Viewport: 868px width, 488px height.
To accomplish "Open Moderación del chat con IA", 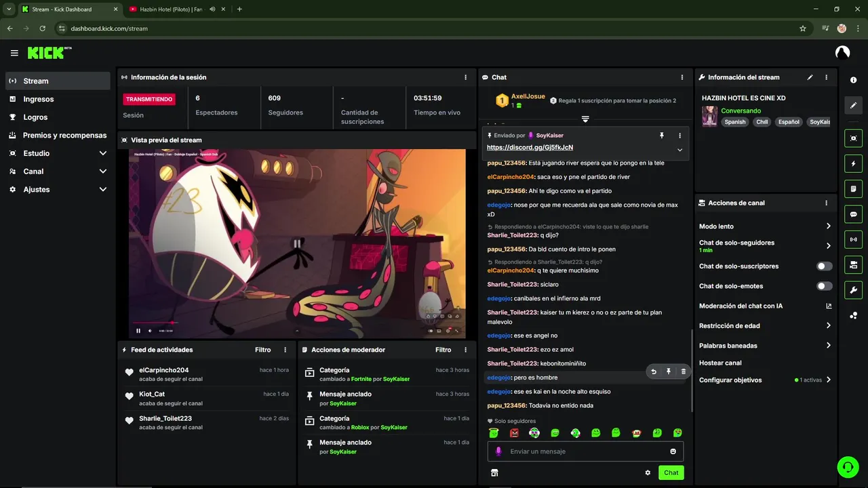I will pyautogui.click(x=765, y=306).
